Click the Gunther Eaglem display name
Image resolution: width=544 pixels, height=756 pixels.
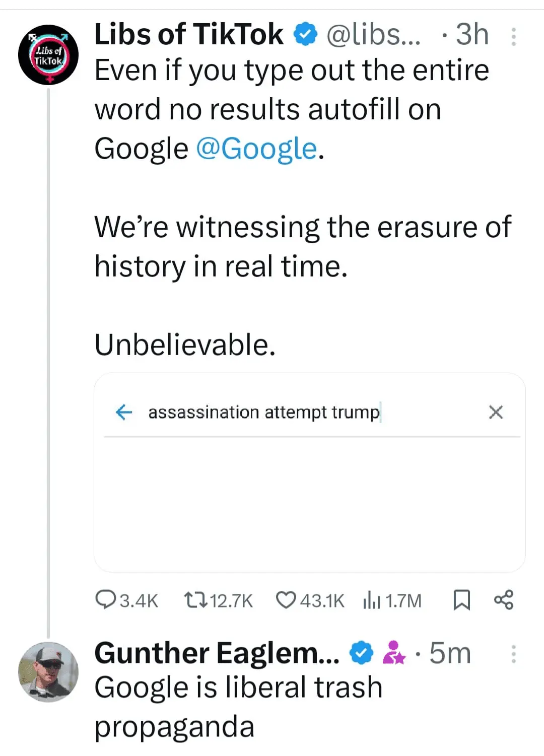pos(217,653)
